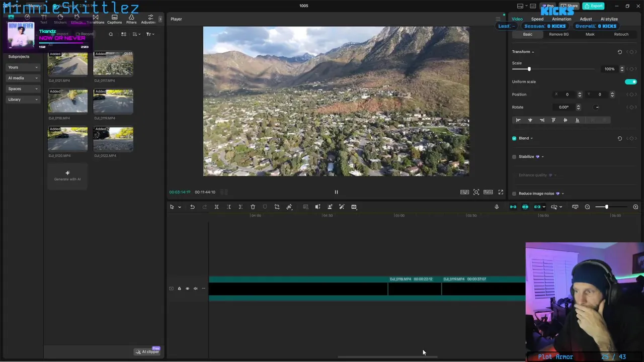The image size is (644, 362).
Task: Search media with the magnifier icon
Action: pos(111,34)
